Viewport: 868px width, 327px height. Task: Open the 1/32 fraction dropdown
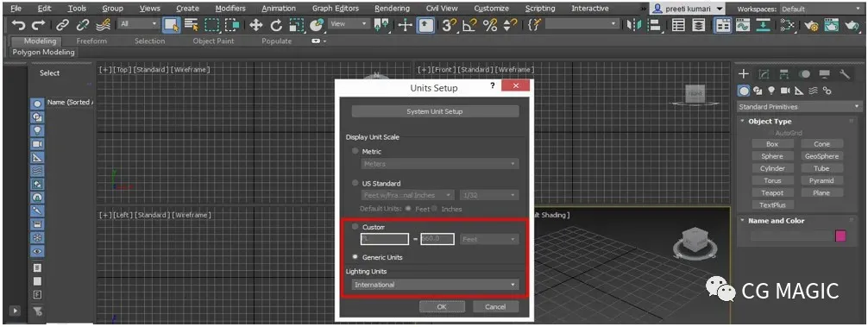click(x=489, y=195)
